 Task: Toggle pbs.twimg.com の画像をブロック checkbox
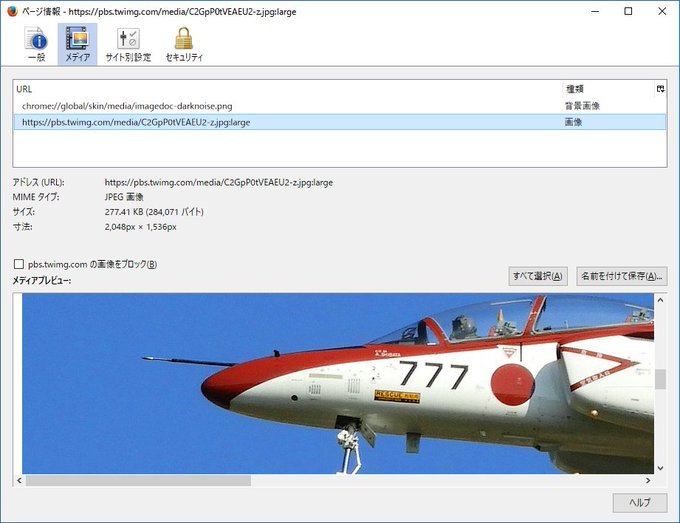click(19, 264)
